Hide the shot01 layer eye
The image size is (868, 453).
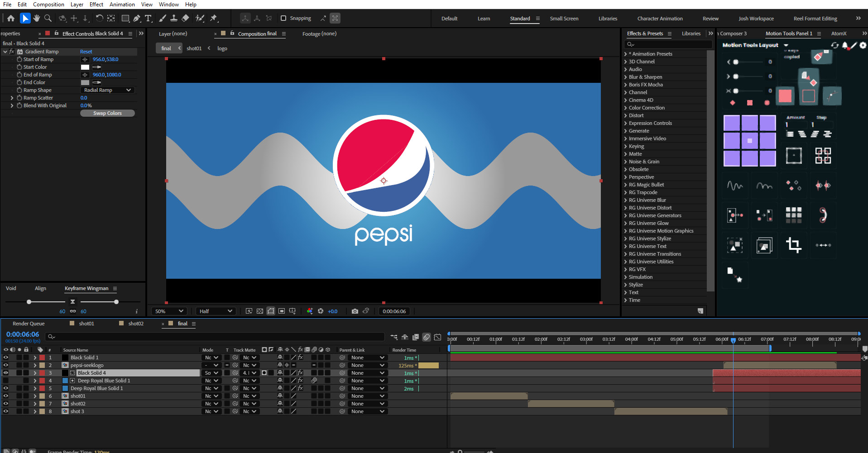pyautogui.click(x=6, y=396)
